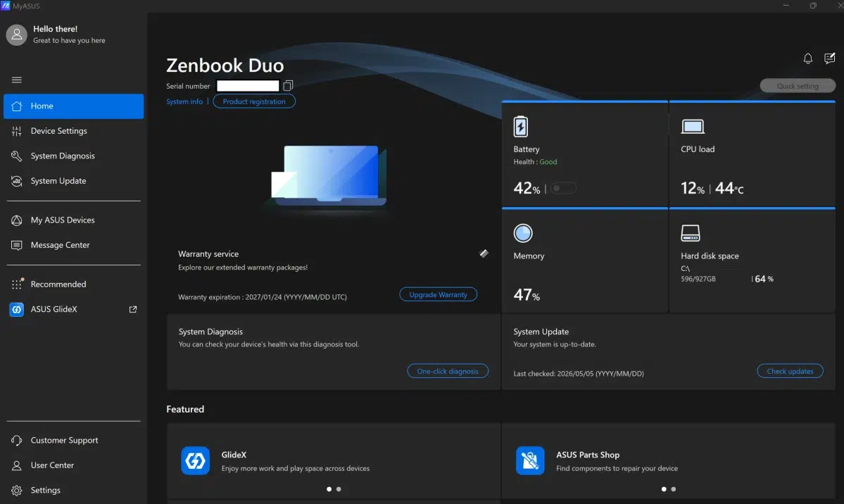844x504 pixels.
Task: Click the Memory pie icon
Action: point(522,233)
